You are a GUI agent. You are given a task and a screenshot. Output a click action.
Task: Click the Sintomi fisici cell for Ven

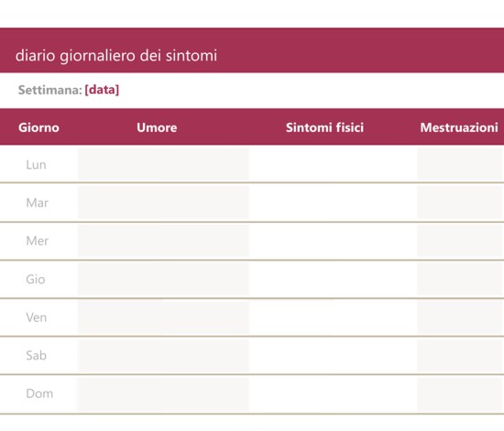click(333, 317)
